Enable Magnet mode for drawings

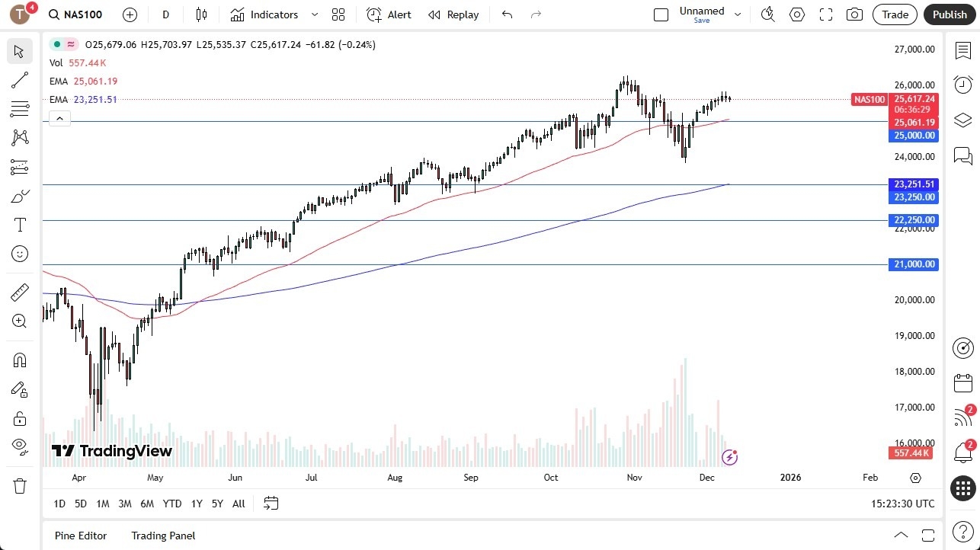(x=20, y=360)
